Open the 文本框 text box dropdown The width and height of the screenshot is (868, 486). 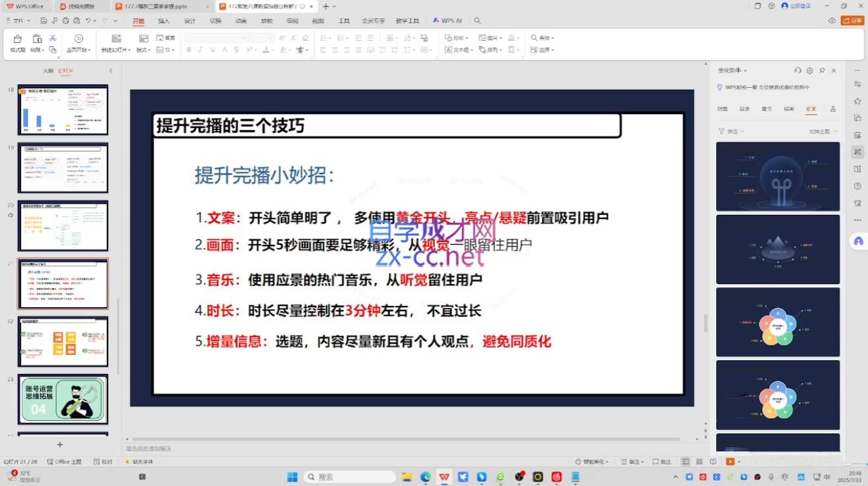pyautogui.click(x=459, y=50)
